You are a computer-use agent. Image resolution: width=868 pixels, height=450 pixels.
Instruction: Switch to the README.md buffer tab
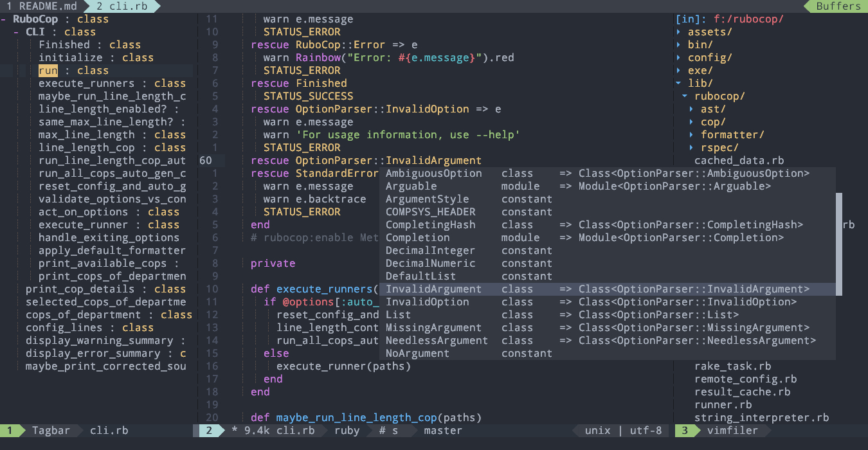tap(41, 6)
